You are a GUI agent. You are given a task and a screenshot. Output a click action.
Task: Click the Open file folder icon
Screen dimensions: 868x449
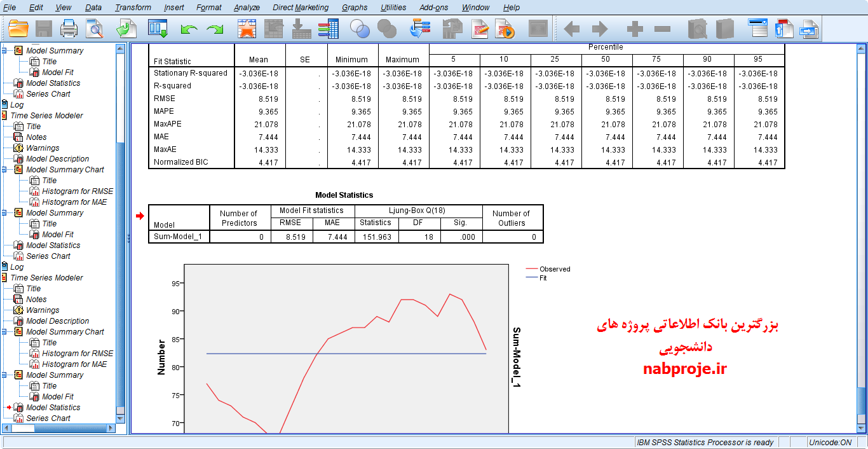click(x=18, y=29)
